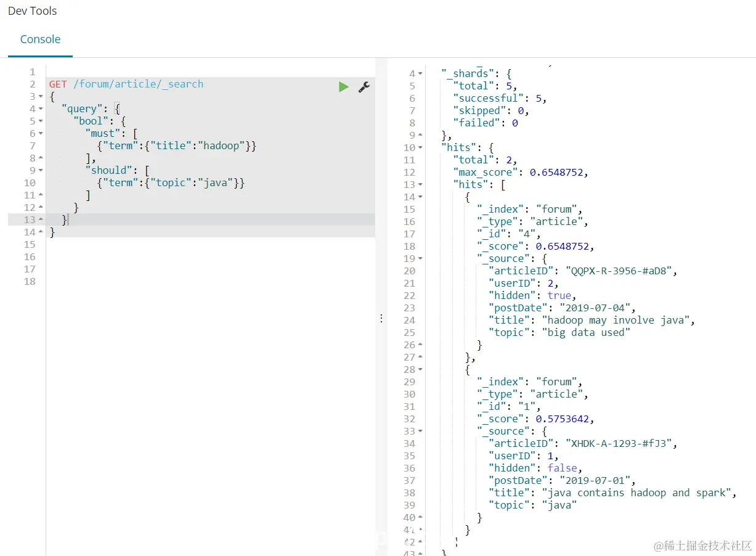Click the term topic java query line
This screenshot has width=756, height=556.
click(171, 183)
